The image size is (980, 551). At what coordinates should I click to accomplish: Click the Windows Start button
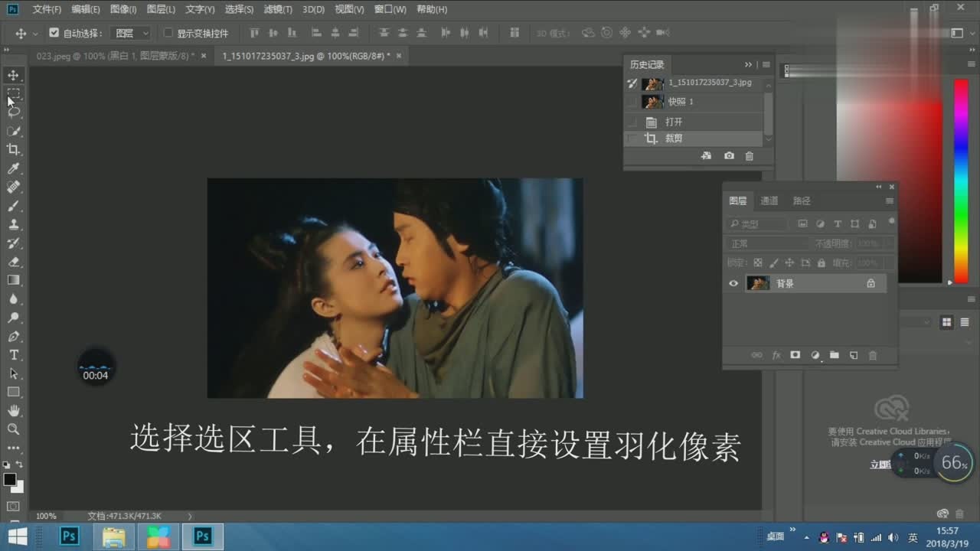17,536
